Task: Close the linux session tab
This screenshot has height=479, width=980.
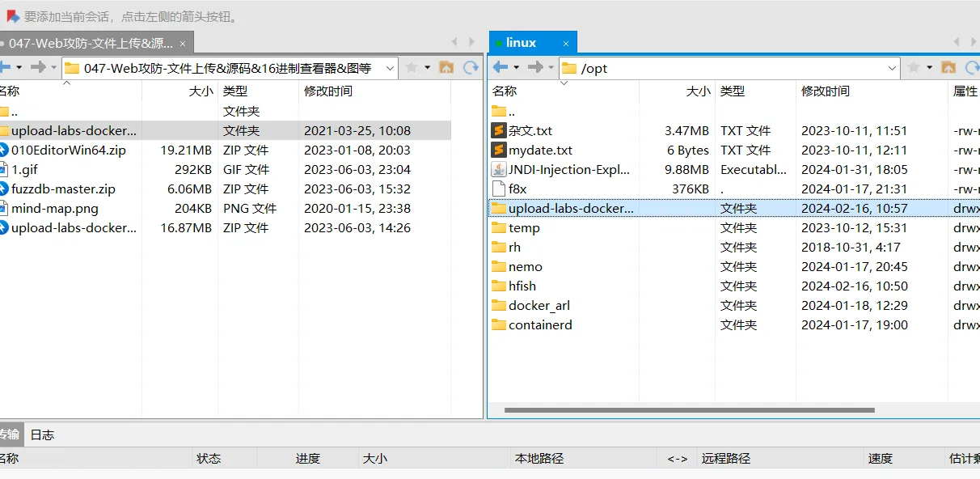Action: 566,44
